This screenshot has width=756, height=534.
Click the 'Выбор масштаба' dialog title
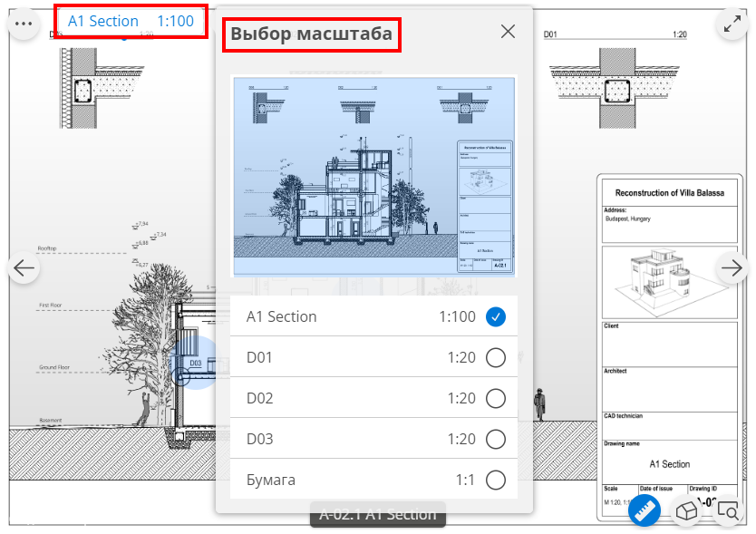312,34
